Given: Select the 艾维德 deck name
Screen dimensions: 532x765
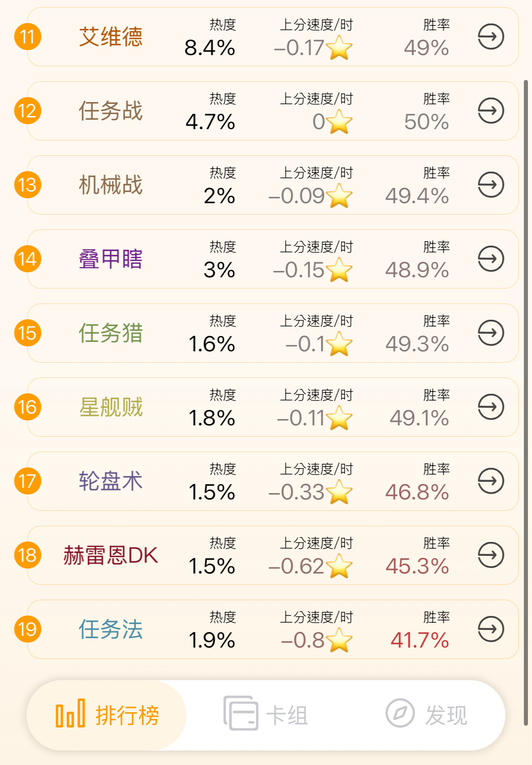Looking at the screenshot, I should [111, 37].
